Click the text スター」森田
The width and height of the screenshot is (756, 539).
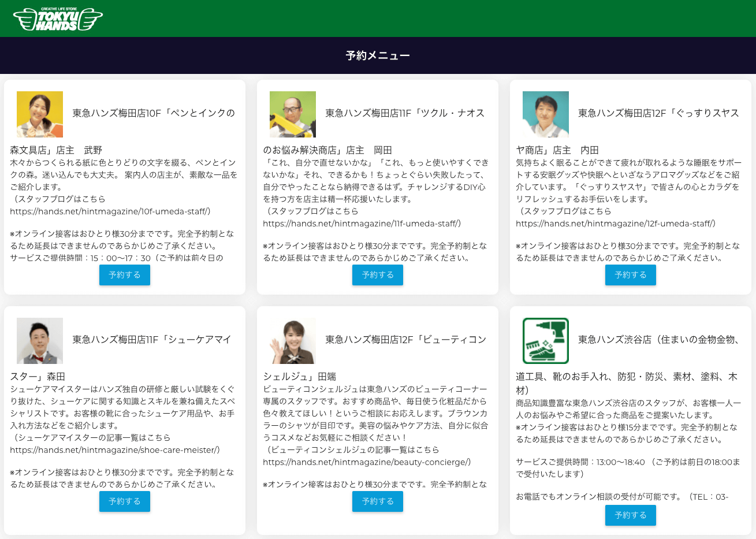(x=38, y=377)
